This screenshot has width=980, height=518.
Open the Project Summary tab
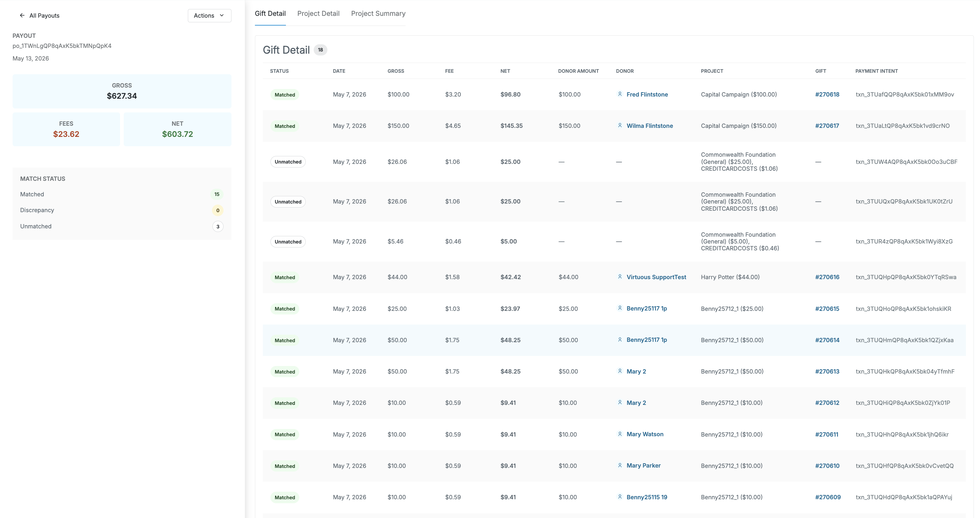click(x=378, y=13)
